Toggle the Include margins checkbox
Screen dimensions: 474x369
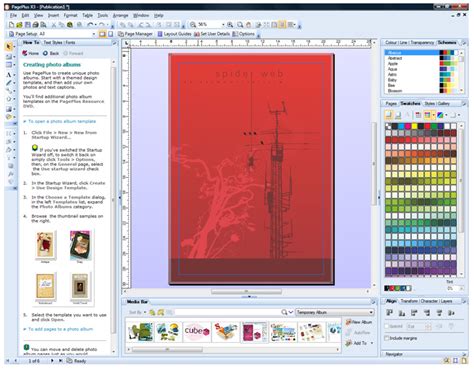point(387,338)
